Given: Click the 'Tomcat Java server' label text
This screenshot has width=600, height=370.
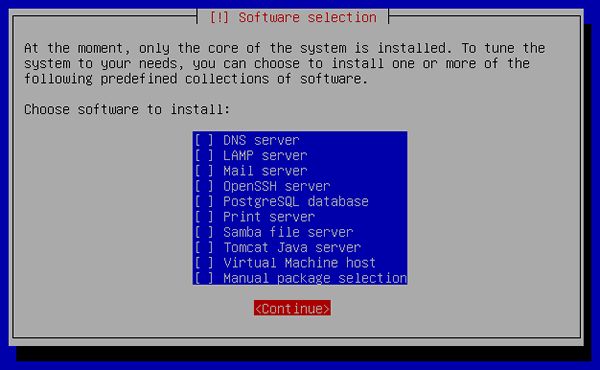Looking at the screenshot, I should [292, 247].
